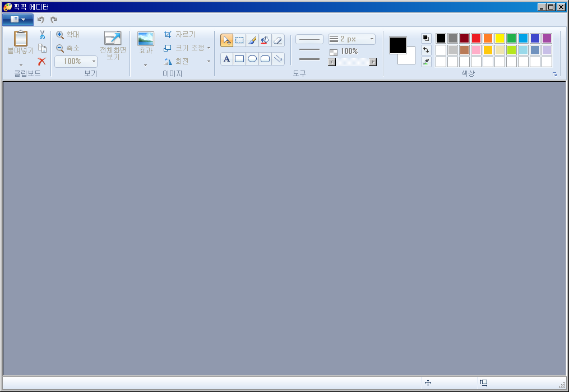This screenshot has width=569, height=392.
Task: Pick the red palette swatch
Action: point(476,38)
